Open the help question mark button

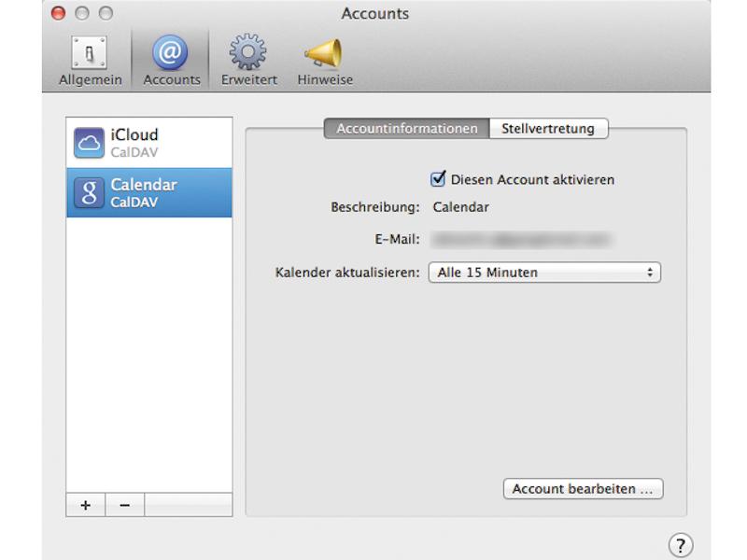point(681,545)
